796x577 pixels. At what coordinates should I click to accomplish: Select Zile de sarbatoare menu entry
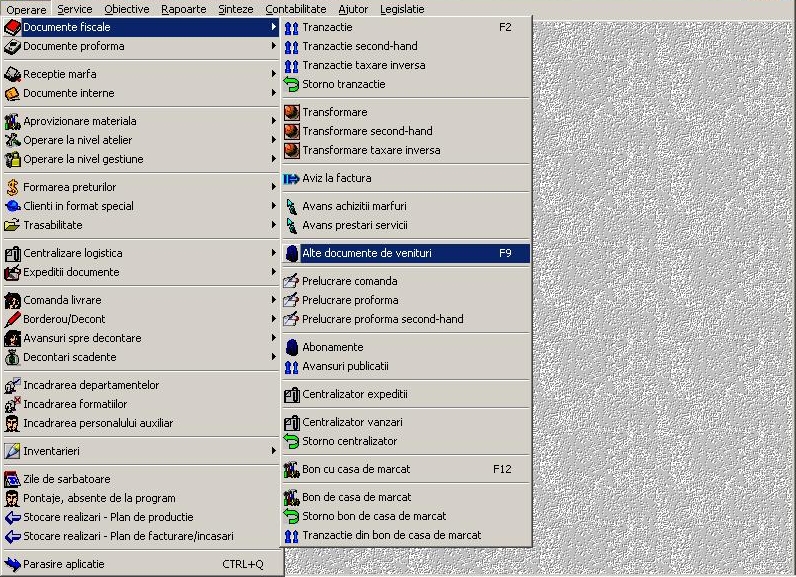pyautogui.click(x=66, y=480)
